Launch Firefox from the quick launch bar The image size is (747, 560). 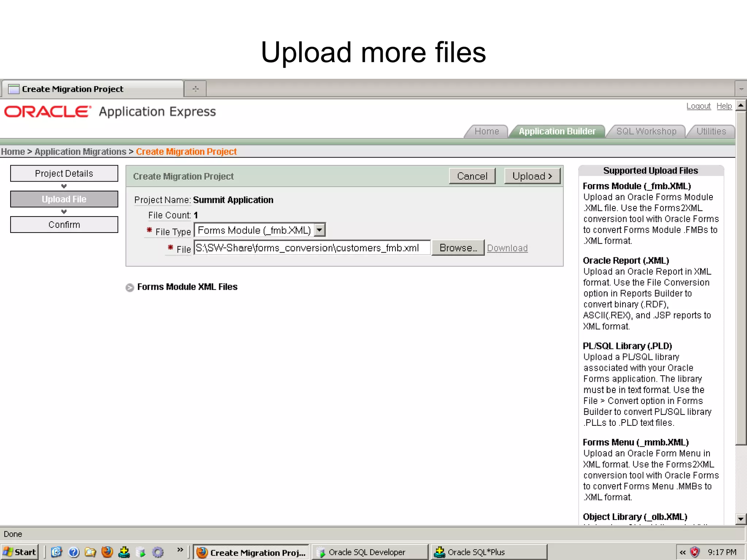pyautogui.click(x=107, y=552)
